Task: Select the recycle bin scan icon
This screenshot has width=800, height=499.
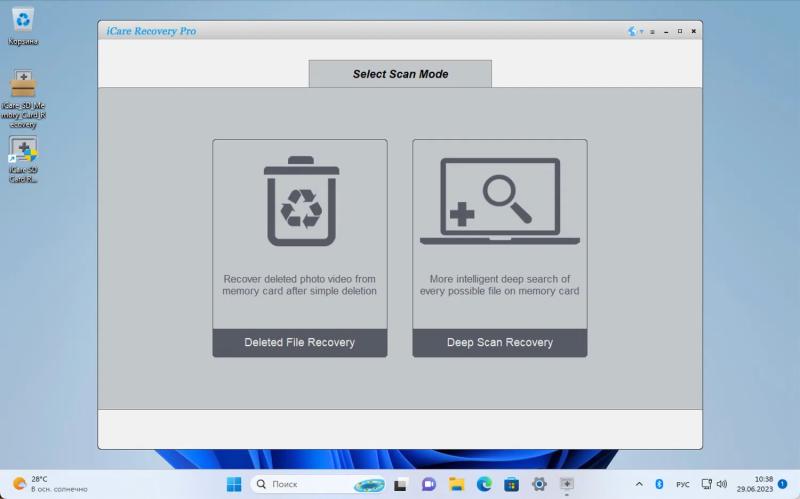Action: pos(301,201)
